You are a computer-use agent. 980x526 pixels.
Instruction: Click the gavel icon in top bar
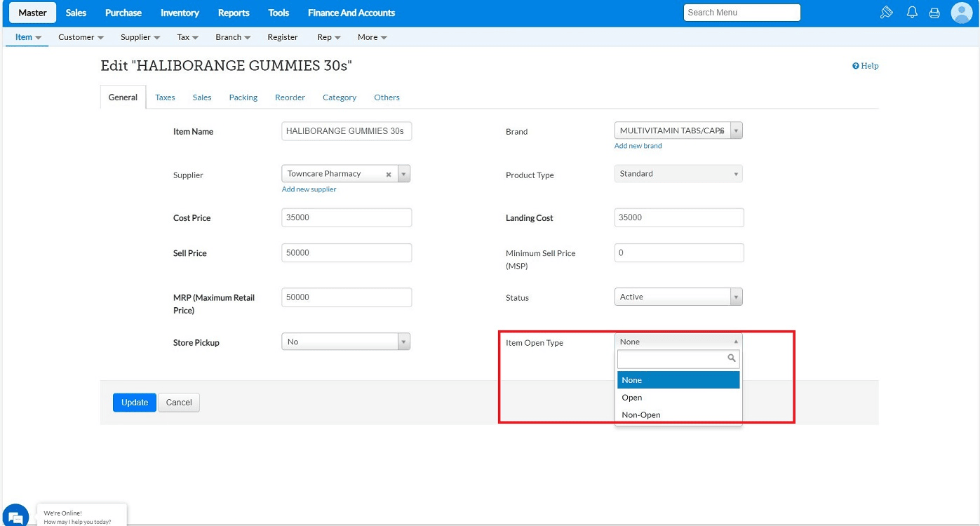(x=886, y=13)
